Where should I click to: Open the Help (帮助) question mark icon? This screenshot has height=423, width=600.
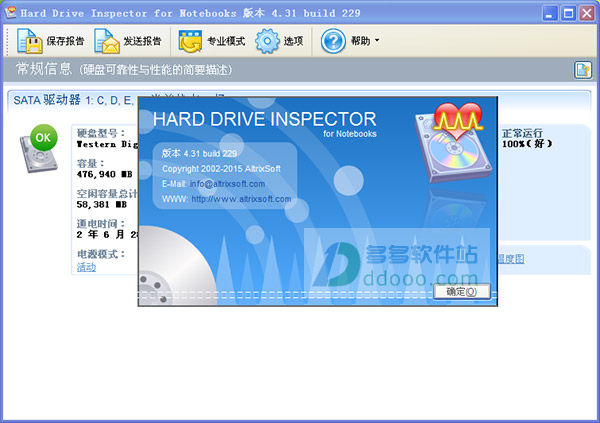tap(333, 41)
